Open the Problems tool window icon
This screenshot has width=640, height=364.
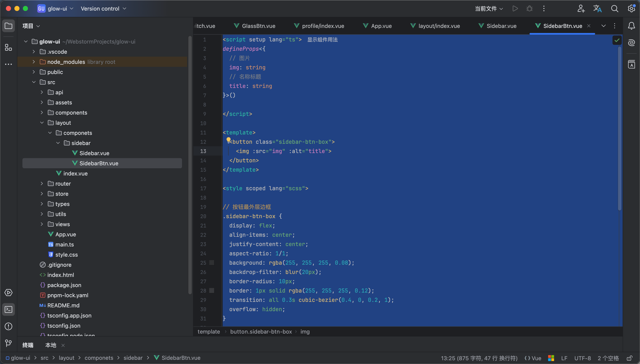[8, 326]
